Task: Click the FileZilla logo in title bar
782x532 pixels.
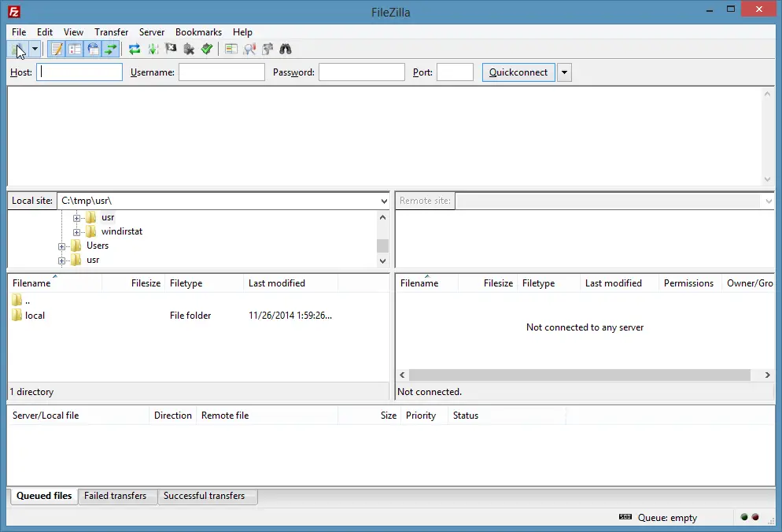Action: click(x=14, y=12)
